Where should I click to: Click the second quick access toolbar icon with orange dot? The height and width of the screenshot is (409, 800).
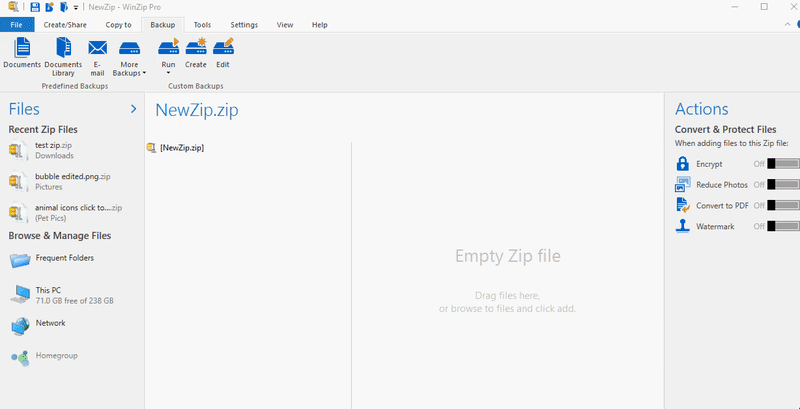pyautogui.click(x=49, y=7)
